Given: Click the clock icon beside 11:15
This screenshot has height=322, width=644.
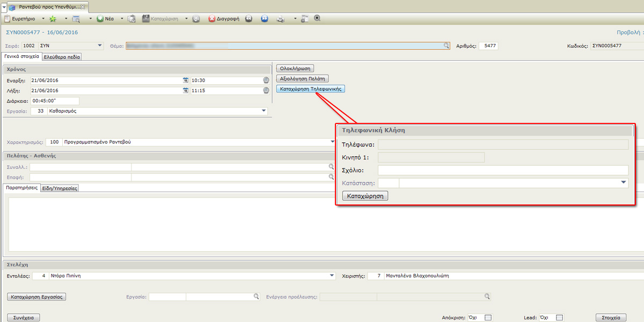Looking at the screenshot, I should [x=266, y=90].
